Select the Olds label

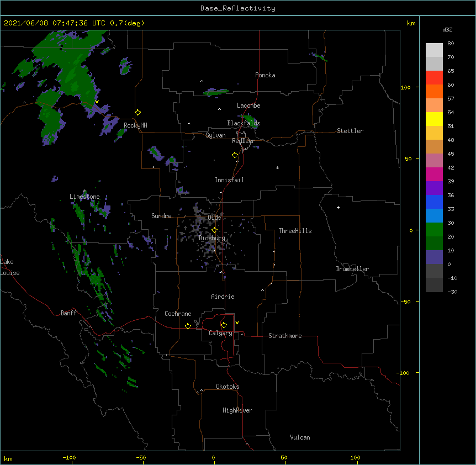coord(214,218)
